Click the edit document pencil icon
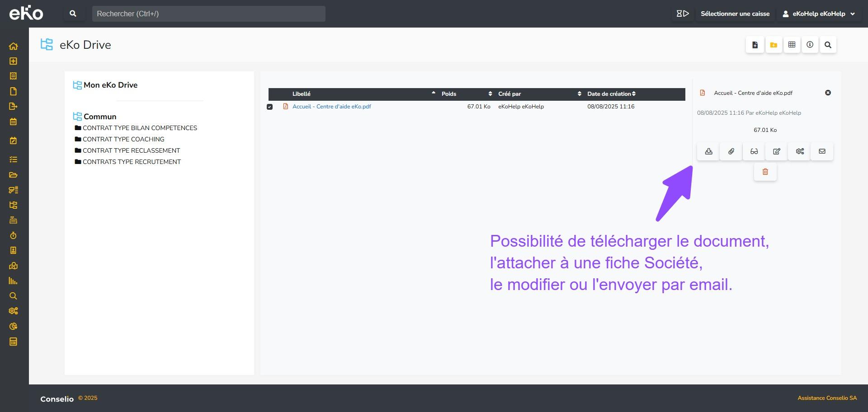The height and width of the screenshot is (412, 868). coord(777,151)
